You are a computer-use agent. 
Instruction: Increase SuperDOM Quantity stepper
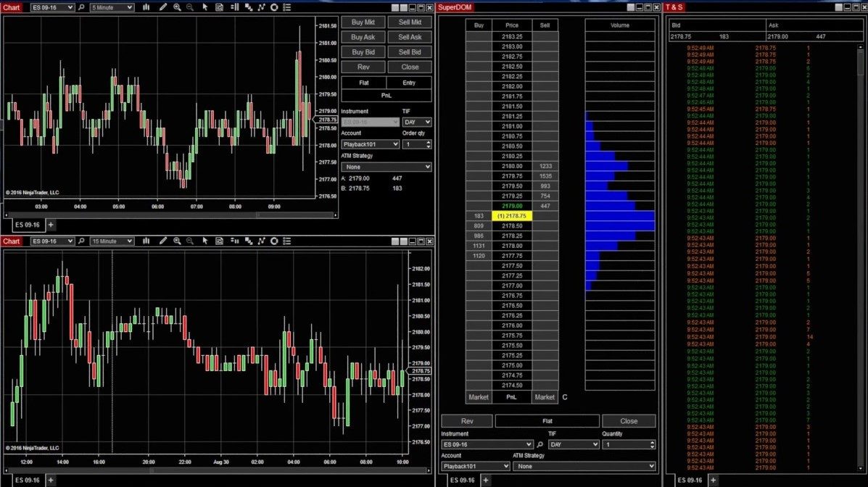click(x=652, y=442)
